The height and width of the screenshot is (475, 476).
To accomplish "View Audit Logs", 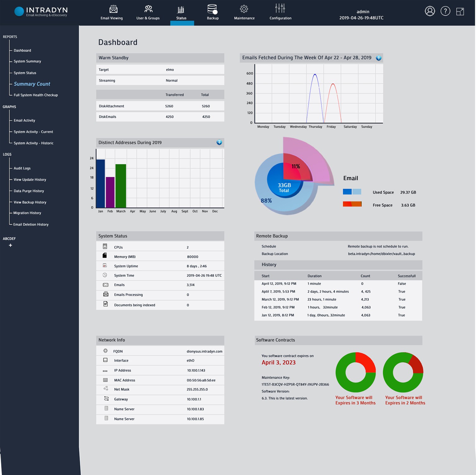I will pyautogui.click(x=22, y=168).
